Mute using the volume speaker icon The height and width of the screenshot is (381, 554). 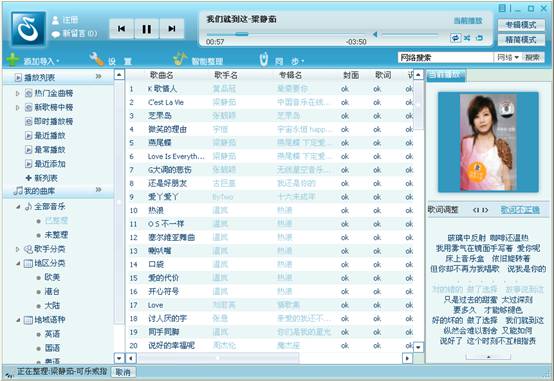tap(375, 34)
